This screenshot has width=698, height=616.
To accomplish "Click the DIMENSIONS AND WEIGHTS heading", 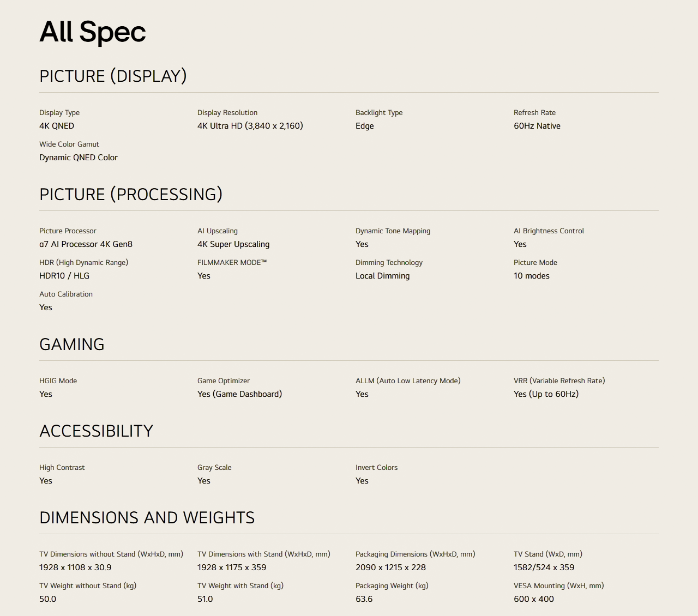I will 147,517.
